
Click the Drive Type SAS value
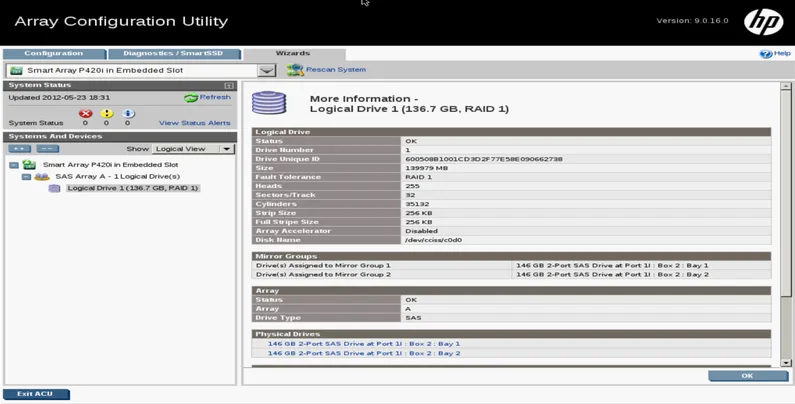tap(413, 318)
